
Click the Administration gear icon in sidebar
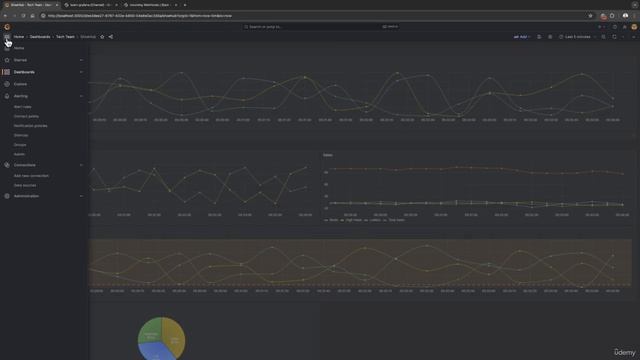click(7, 196)
